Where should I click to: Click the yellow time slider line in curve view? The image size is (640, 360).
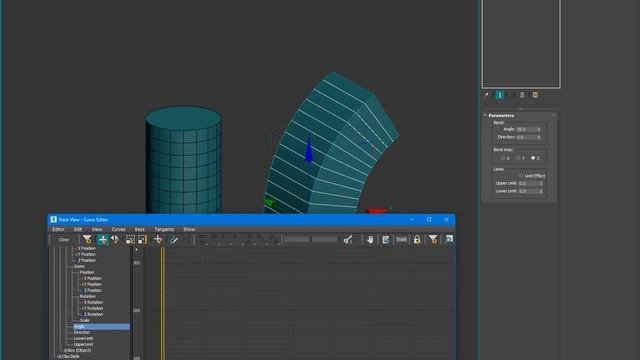pos(163,302)
